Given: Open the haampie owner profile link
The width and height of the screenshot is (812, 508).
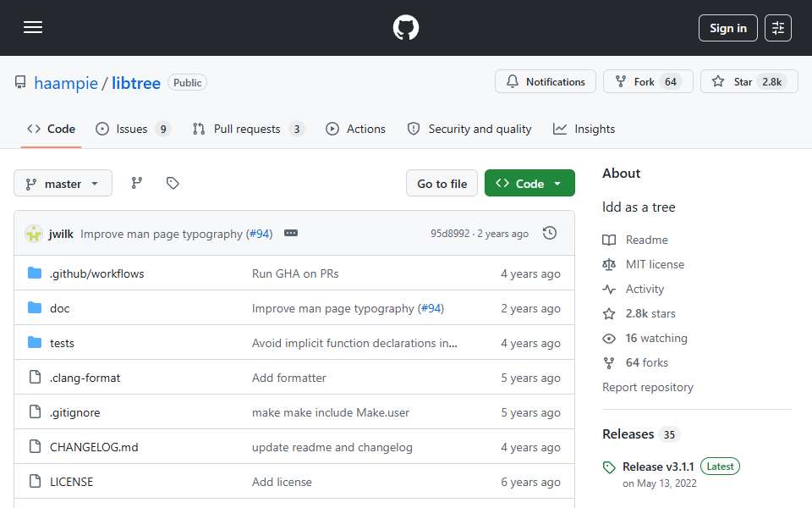Looking at the screenshot, I should click(66, 83).
